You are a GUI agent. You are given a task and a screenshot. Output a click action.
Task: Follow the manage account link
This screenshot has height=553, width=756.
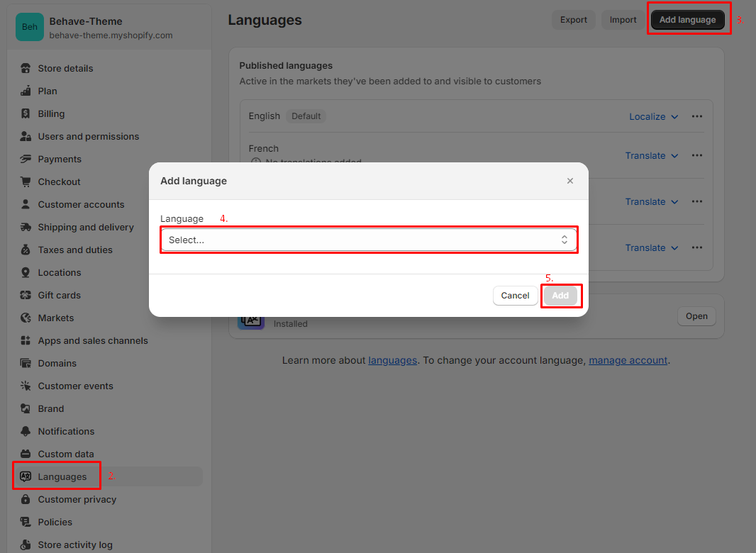628,360
